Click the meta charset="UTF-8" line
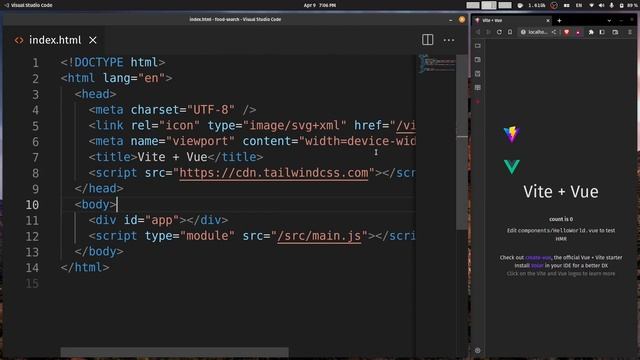This screenshot has height=360, width=640. coord(172,110)
